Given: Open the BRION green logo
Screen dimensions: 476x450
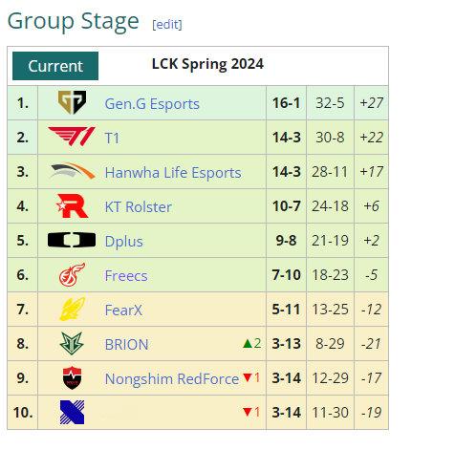Looking at the screenshot, I should coord(72,343).
